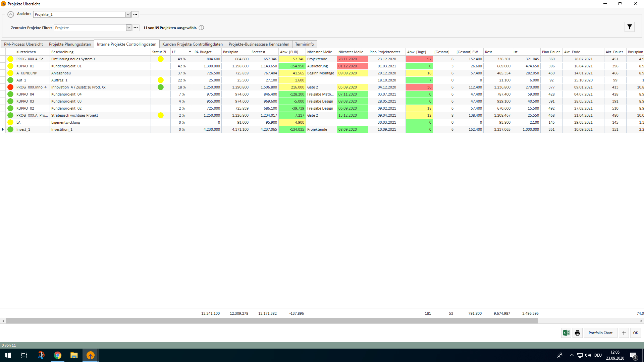
Task: Open the ellipsis options next to Ansicht field
Action: point(135,14)
